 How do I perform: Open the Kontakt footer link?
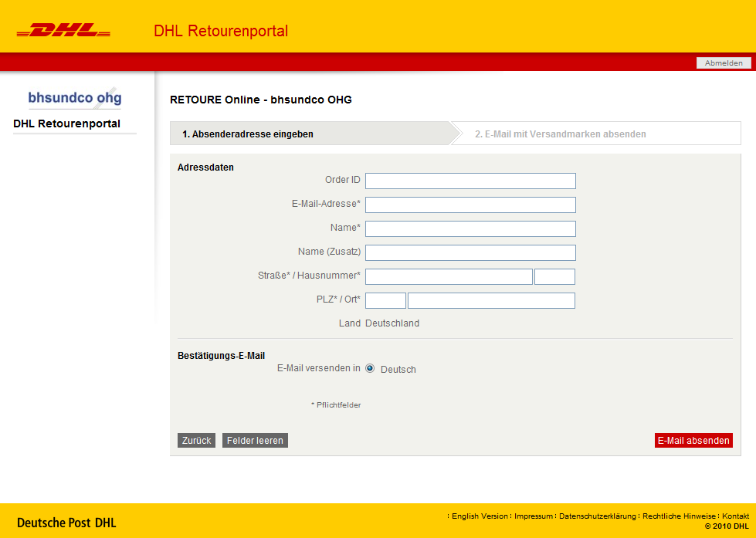coord(735,516)
